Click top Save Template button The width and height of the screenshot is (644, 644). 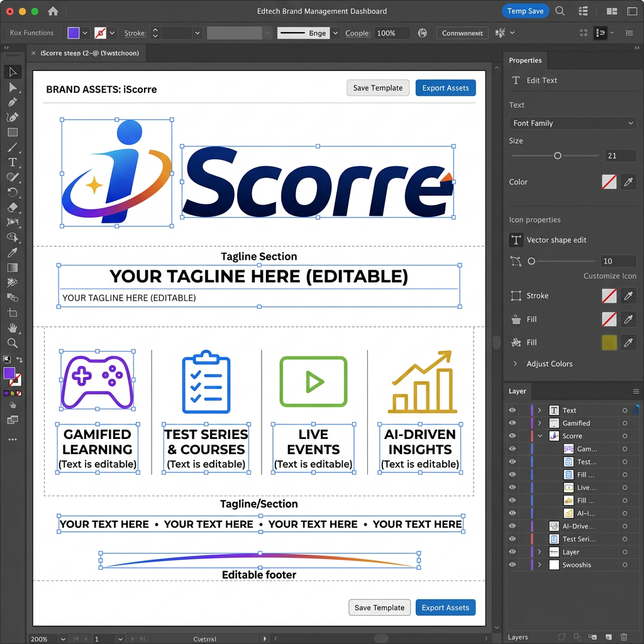coord(378,88)
